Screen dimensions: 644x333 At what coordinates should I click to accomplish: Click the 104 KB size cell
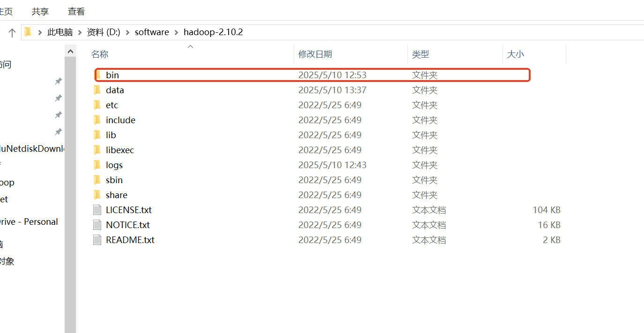(x=547, y=210)
